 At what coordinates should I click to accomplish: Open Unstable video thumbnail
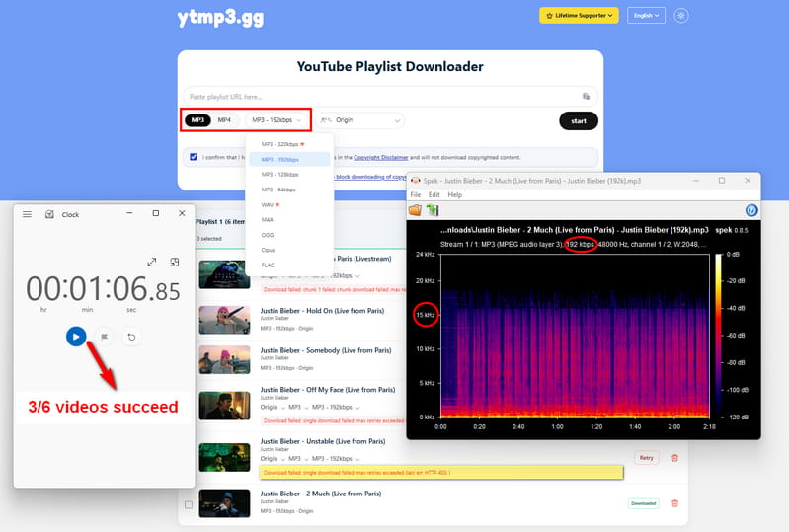tap(224, 457)
